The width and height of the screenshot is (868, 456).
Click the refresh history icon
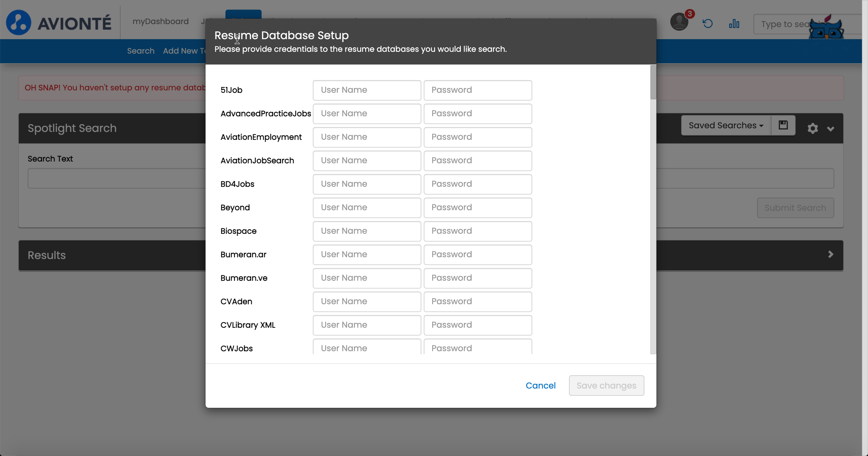[x=707, y=23]
